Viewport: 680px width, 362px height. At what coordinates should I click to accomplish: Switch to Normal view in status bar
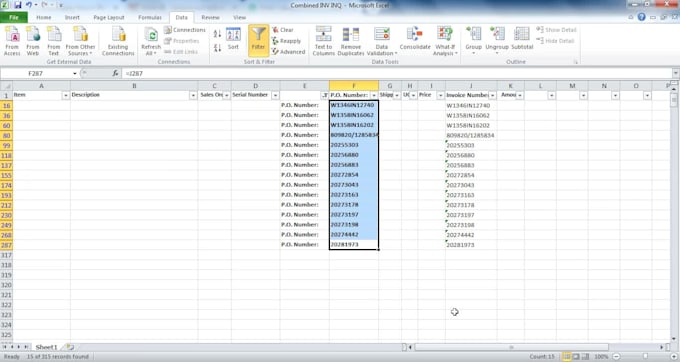tap(566, 357)
